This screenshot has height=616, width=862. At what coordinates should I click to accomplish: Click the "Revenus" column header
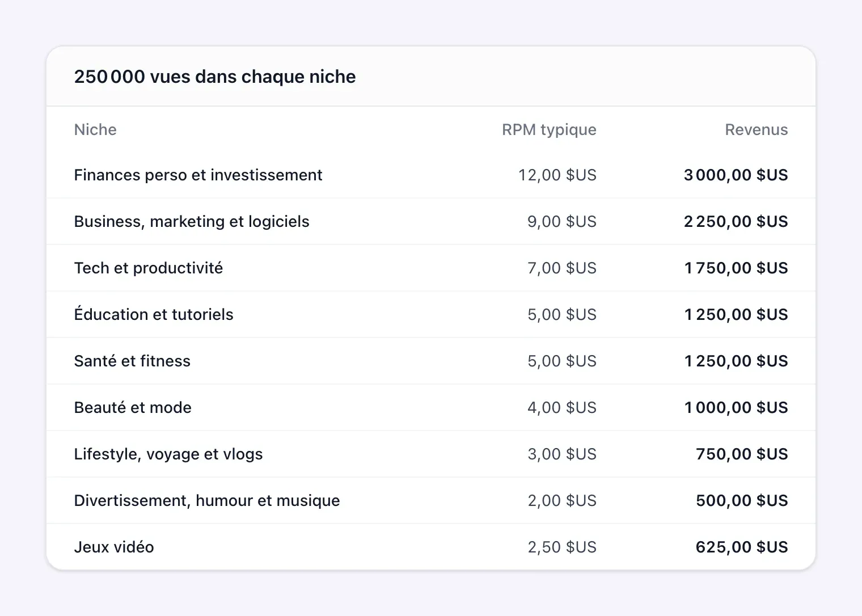pyautogui.click(x=756, y=129)
